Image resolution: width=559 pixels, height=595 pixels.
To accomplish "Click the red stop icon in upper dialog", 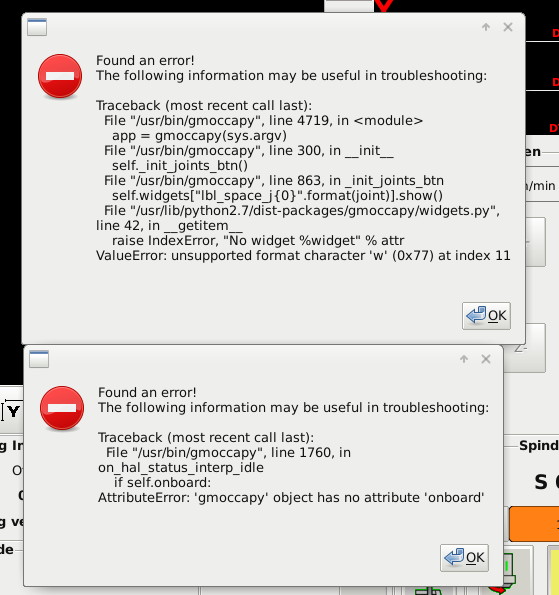I will click(60, 76).
